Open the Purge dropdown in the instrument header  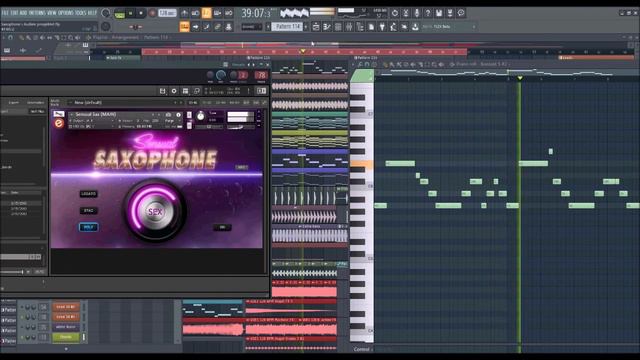click(x=172, y=120)
